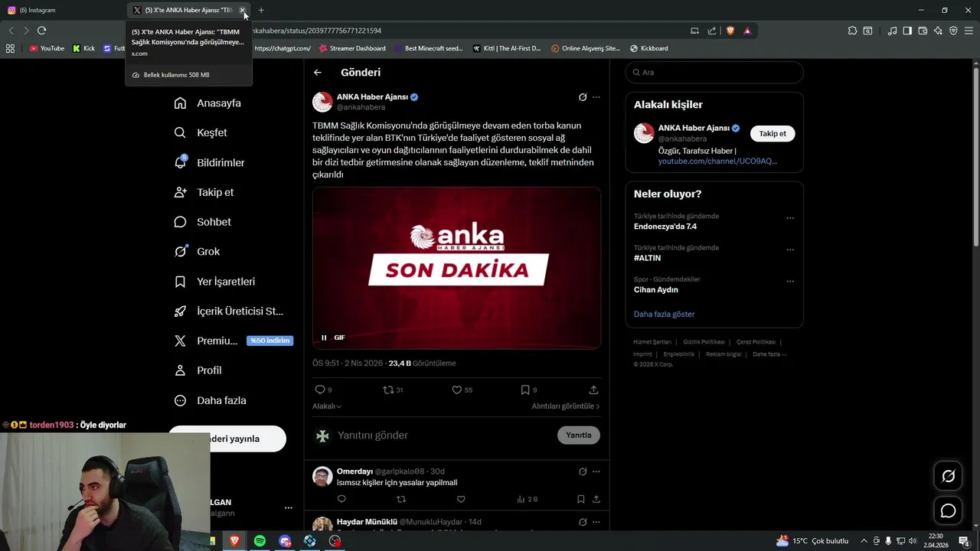Open İçerik Üreticisi Studio item
980x551 pixels.
click(228, 311)
